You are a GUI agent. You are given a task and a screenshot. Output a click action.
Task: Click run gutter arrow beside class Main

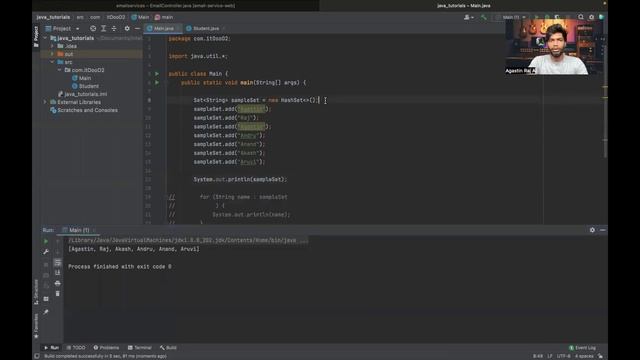(157, 74)
